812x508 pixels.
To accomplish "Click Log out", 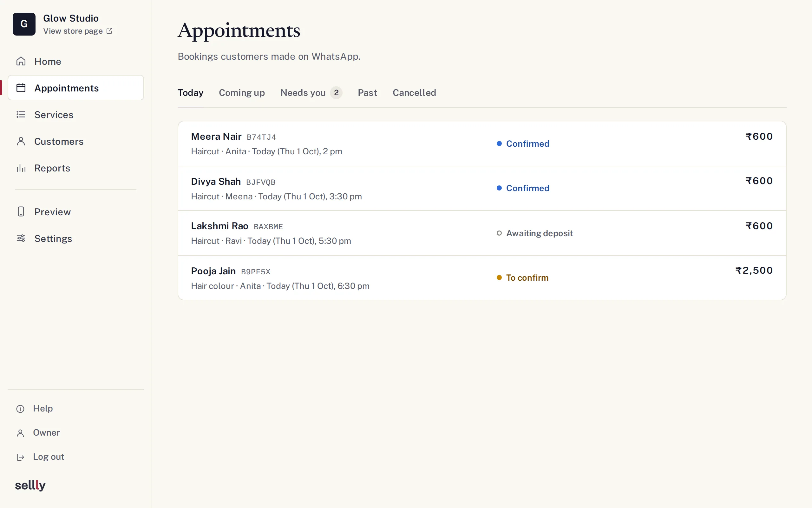I will click(76, 457).
